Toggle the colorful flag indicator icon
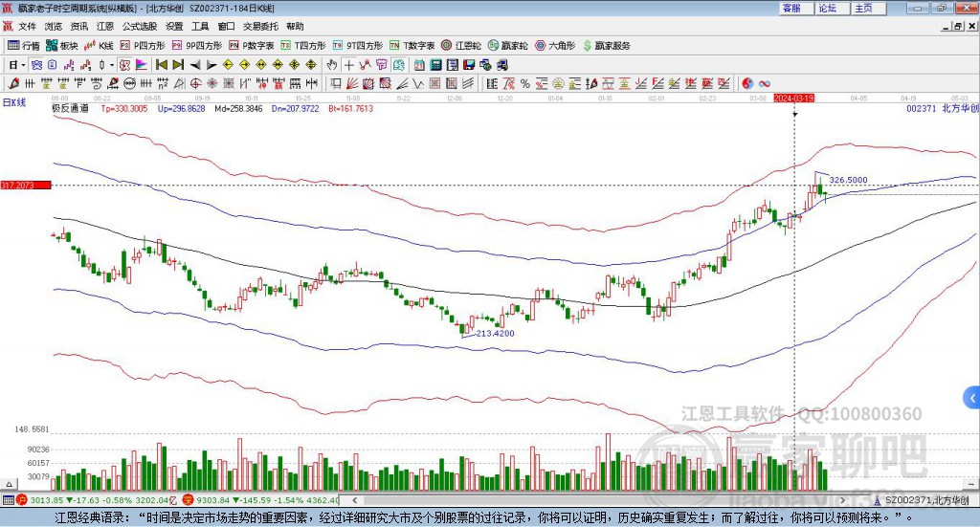Image resolution: width=980 pixels, height=527 pixels. 142,65
